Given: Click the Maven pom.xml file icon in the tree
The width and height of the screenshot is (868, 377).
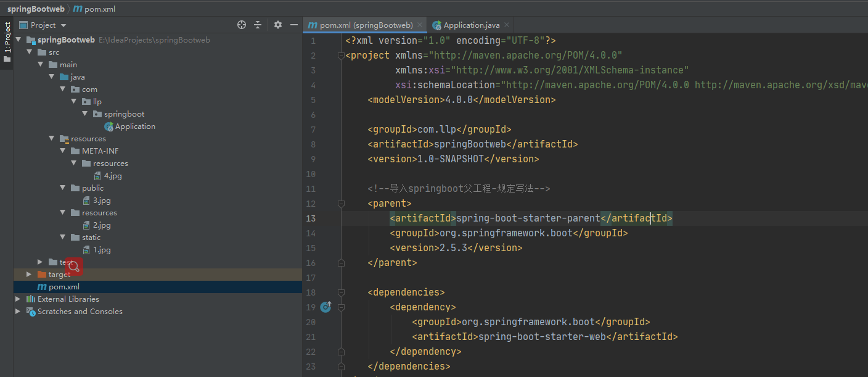Looking at the screenshot, I should pyautogui.click(x=42, y=286).
